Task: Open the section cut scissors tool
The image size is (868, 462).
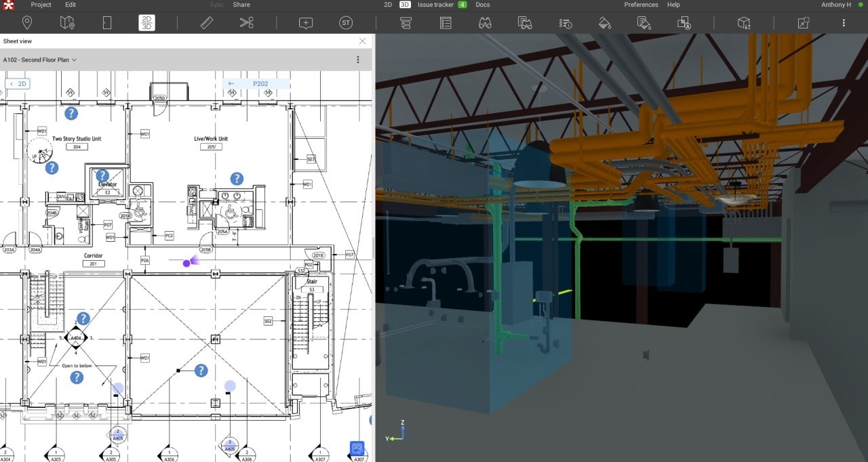Action: click(247, 22)
